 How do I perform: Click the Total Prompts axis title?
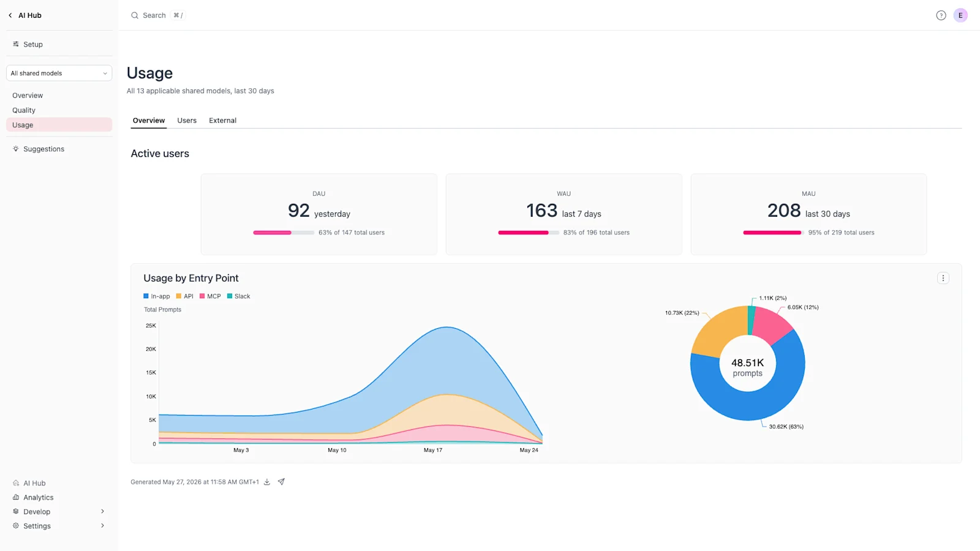[162, 310]
